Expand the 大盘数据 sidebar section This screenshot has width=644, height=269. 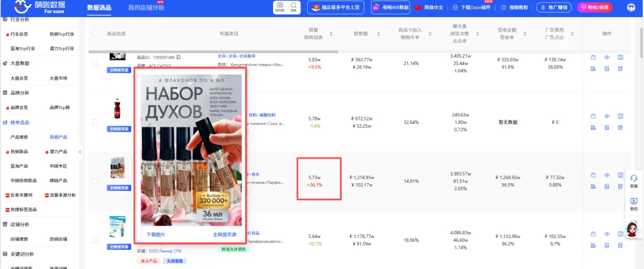[19, 63]
